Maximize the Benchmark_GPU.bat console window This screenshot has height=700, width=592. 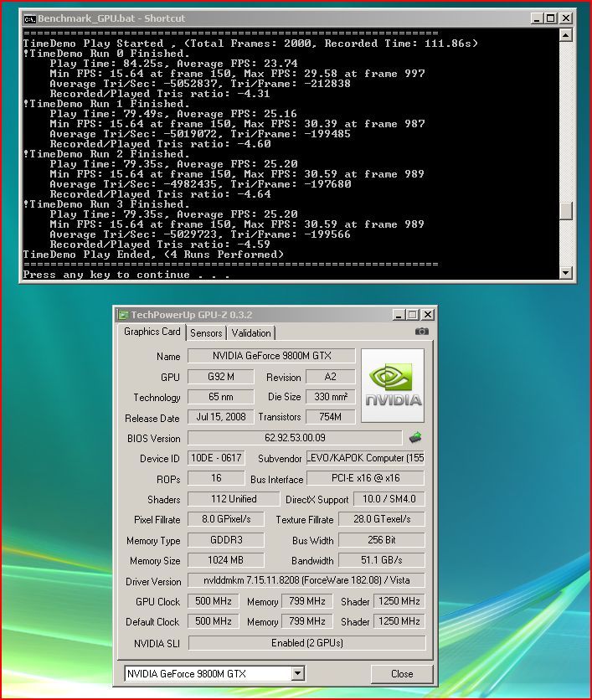[x=551, y=18]
